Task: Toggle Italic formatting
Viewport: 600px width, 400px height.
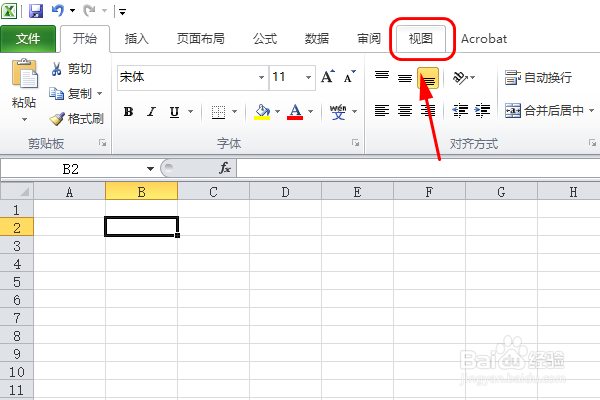Action: click(x=152, y=112)
